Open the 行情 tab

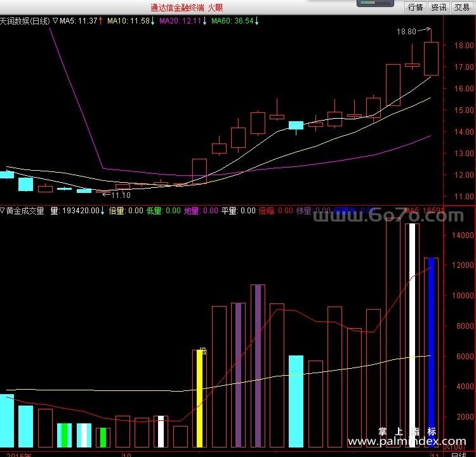click(415, 7)
